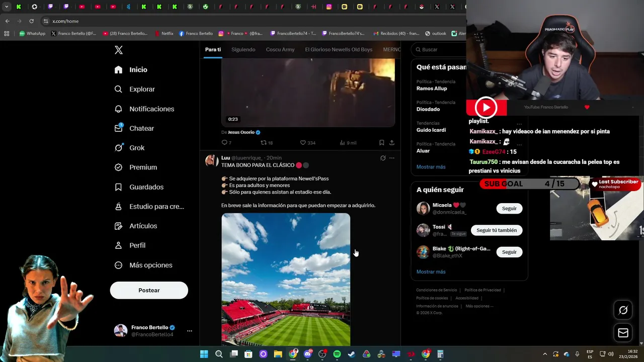The image size is (644, 362).
Task: Open the Recibidos Gmail bookmark
Action: click(396, 34)
